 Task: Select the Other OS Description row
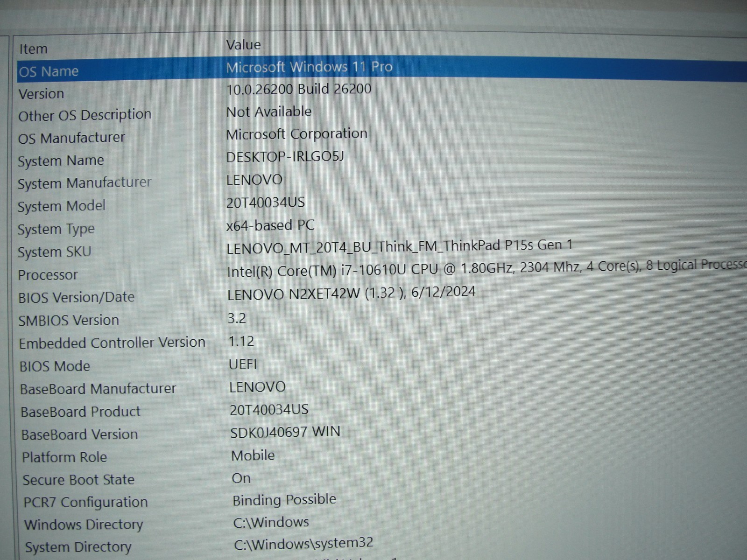(85, 115)
